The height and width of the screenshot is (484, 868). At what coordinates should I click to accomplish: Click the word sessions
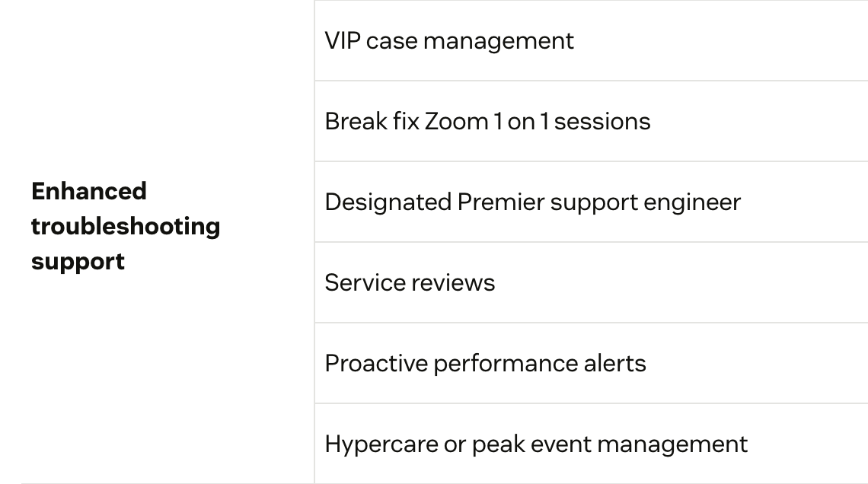pyautogui.click(x=602, y=122)
